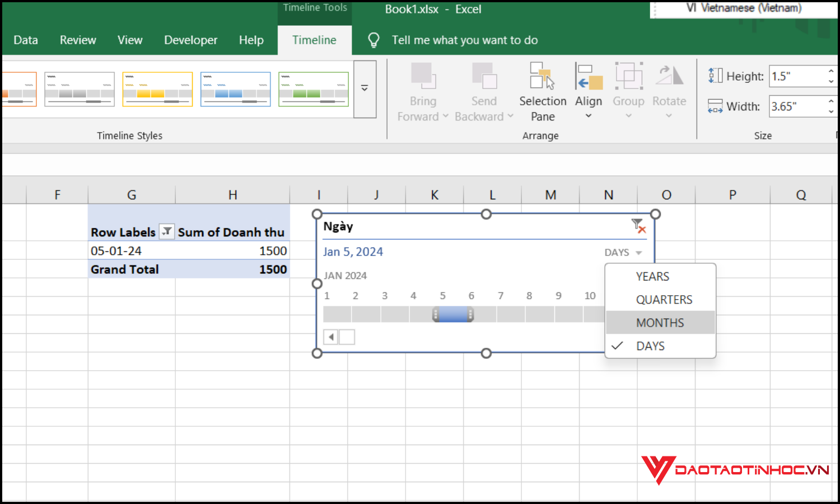Select the green timeline style
The width and height of the screenshot is (840, 504).
[314, 88]
